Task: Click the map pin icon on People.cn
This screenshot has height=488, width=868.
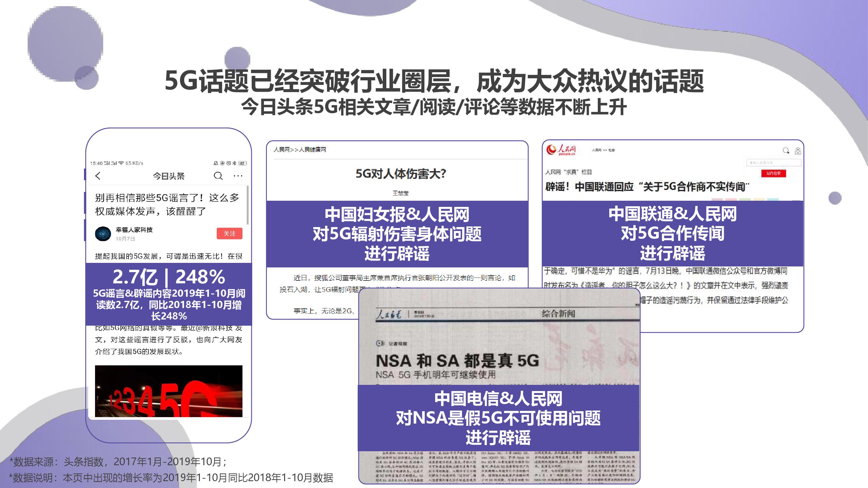Action: (798, 151)
